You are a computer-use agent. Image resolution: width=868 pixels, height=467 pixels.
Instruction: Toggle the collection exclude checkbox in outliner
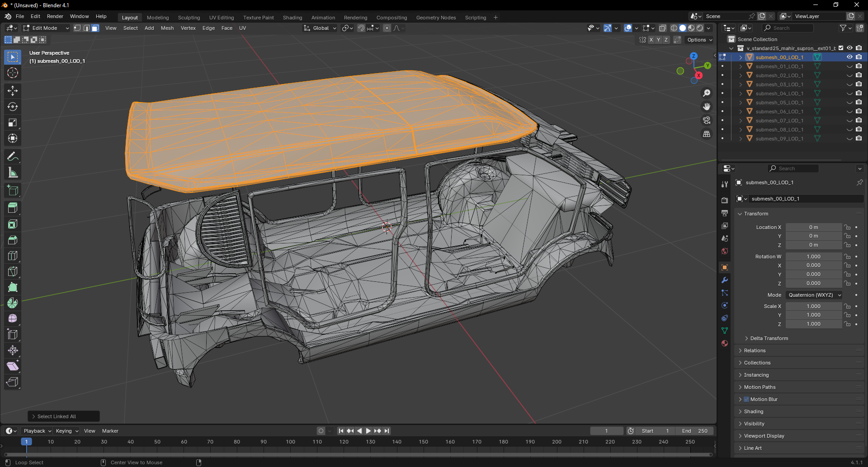[x=841, y=48]
